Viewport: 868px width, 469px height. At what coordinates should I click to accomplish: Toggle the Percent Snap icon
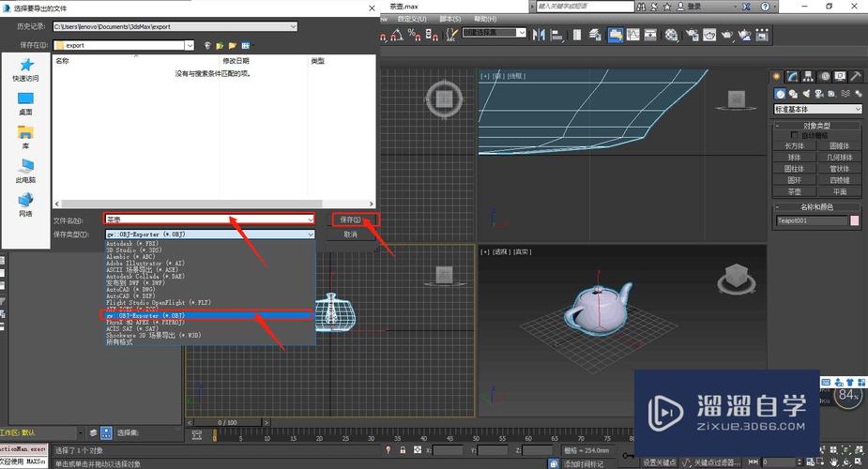(415, 36)
